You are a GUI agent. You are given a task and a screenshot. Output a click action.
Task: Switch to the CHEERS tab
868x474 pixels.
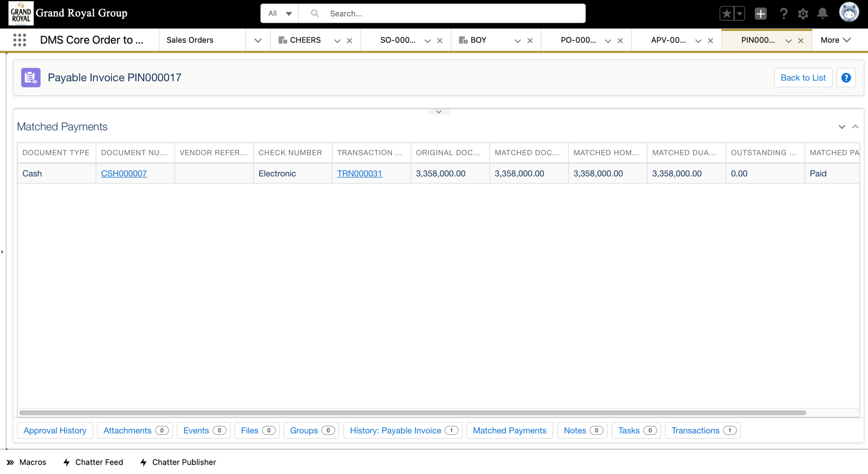(305, 40)
